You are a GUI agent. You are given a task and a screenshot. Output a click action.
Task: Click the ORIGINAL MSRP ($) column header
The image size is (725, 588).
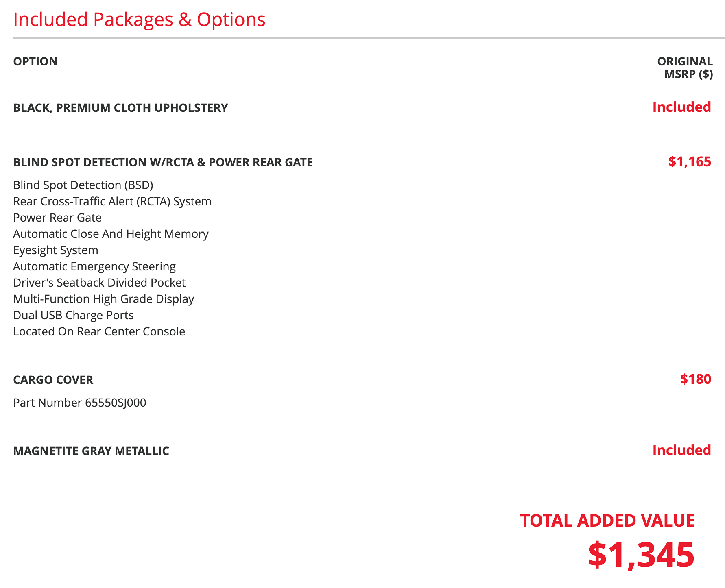point(685,68)
